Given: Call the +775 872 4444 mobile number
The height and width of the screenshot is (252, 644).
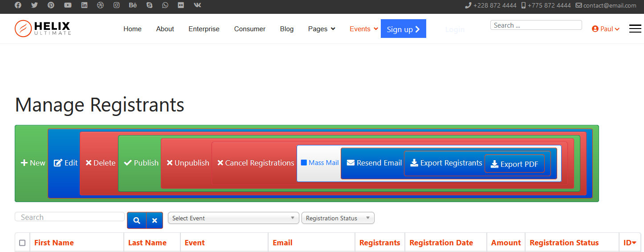Looking at the screenshot, I should (546, 5).
